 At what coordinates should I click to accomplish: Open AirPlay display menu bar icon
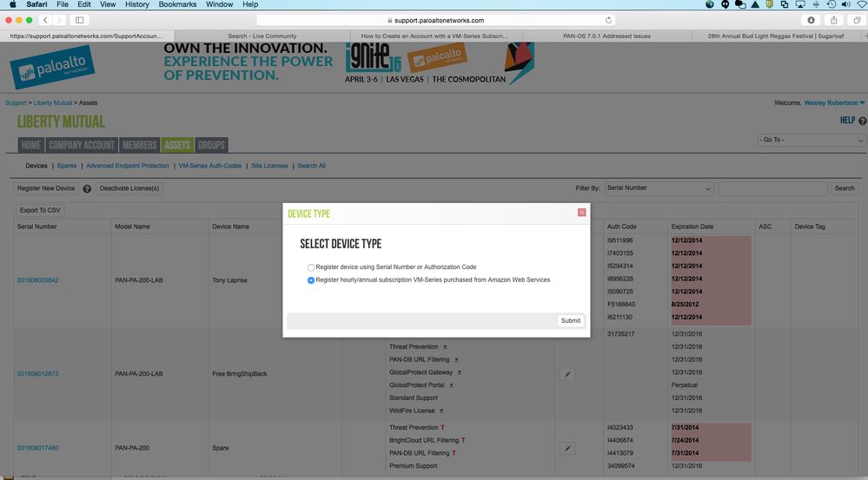coord(800,4)
